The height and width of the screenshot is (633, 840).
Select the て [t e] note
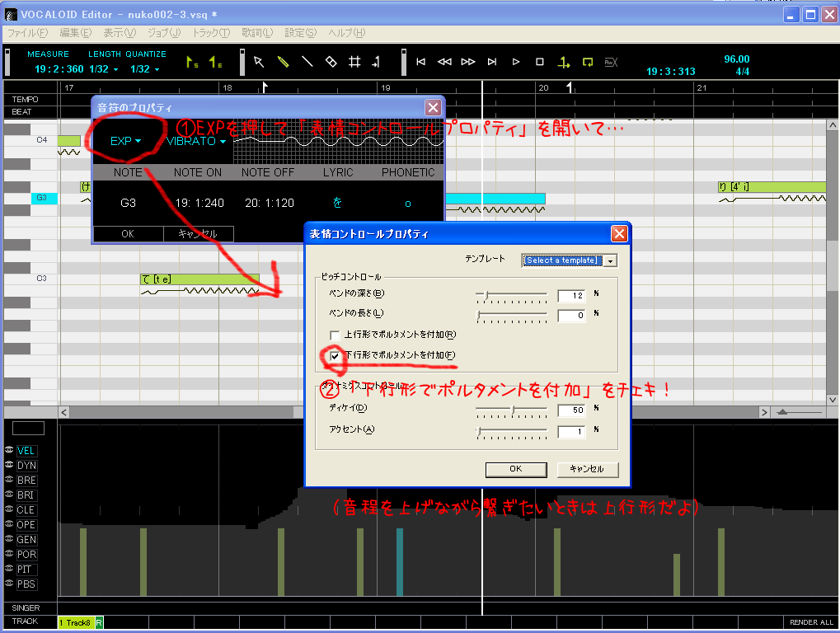pyautogui.click(x=199, y=279)
